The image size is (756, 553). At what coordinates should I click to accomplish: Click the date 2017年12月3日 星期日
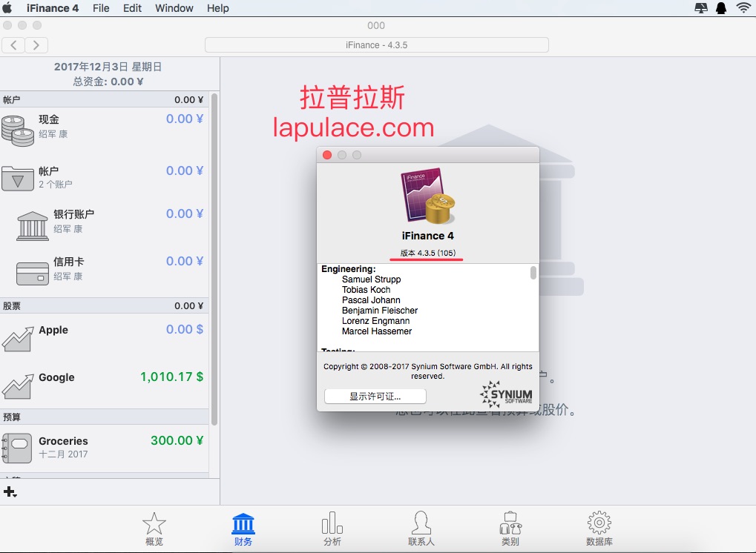click(108, 67)
